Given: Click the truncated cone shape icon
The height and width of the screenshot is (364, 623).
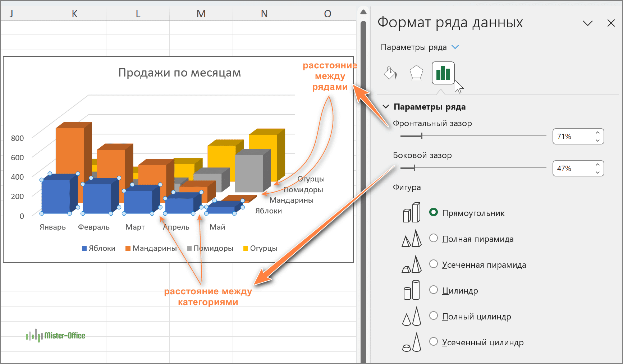Looking at the screenshot, I should 412,342.
